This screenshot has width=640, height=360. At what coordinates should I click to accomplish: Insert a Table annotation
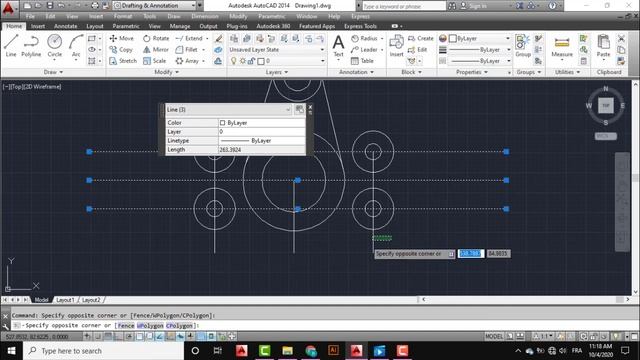[362, 61]
